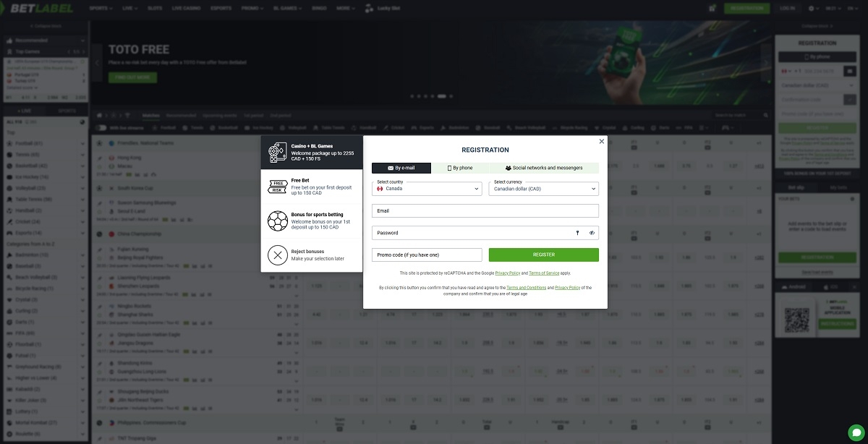
Task: Choose the Casino + BL Games welcome package
Action: (312, 153)
